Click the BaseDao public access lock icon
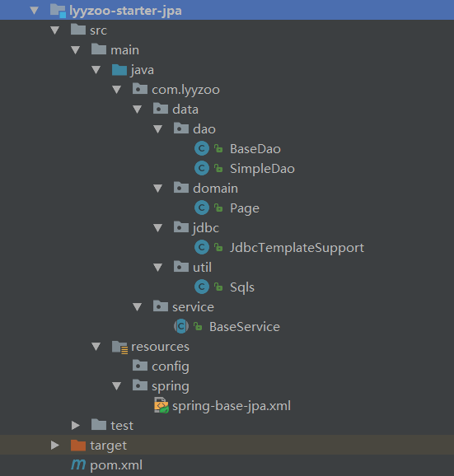 (x=218, y=149)
